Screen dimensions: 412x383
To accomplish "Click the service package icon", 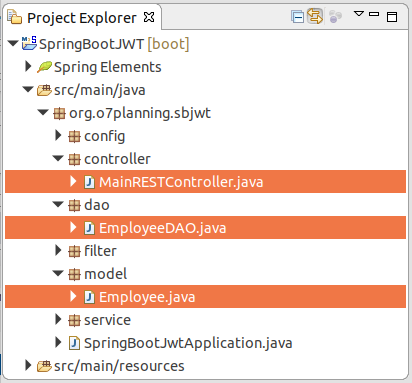I will coord(74,320).
